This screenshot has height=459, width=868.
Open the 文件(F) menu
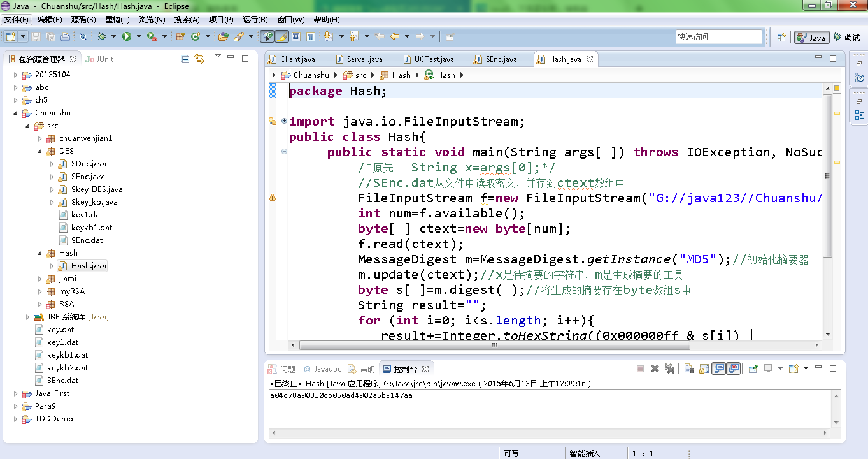tap(16, 20)
